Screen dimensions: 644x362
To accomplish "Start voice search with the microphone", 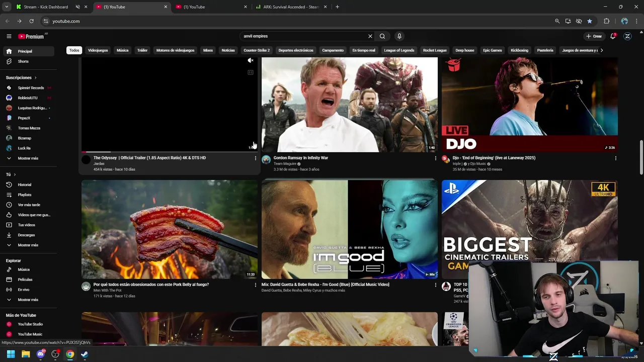I will pos(399,36).
